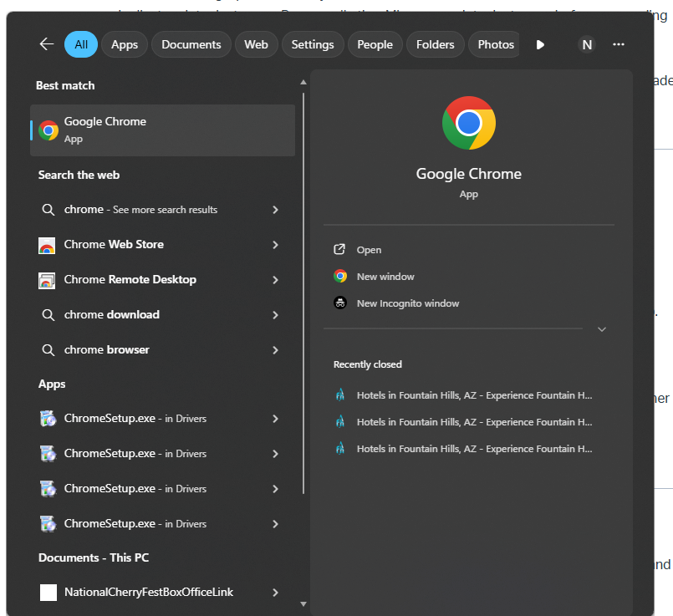This screenshot has height=616, width=673.
Task: Expand chrome See more search results arrow
Action: click(275, 210)
